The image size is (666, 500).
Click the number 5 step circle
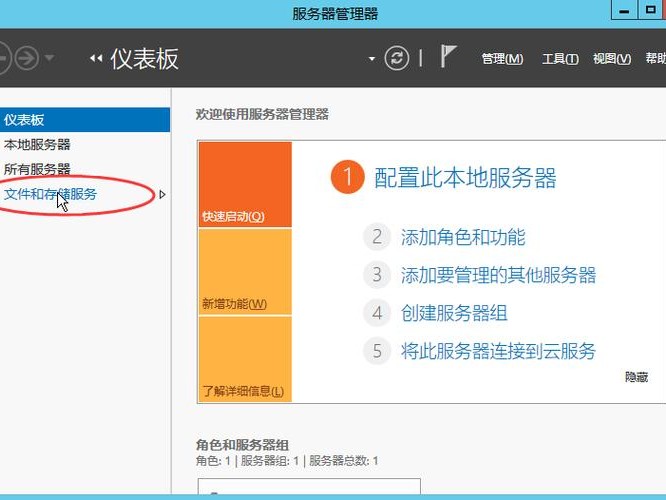(377, 351)
